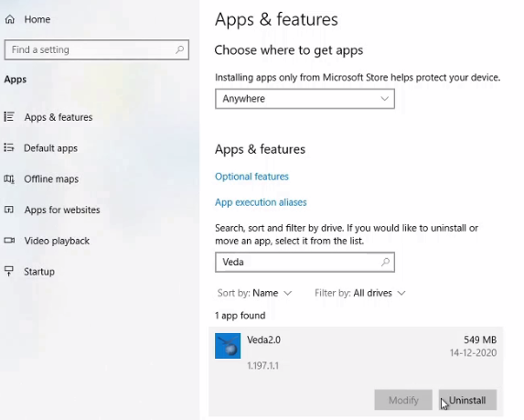The image size is (524, 420).
Task: Open Video playback settings
Action: point(57,241)
